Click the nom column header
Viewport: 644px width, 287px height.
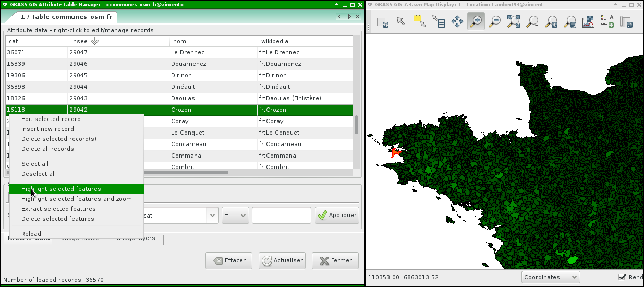tap(214, 41)
